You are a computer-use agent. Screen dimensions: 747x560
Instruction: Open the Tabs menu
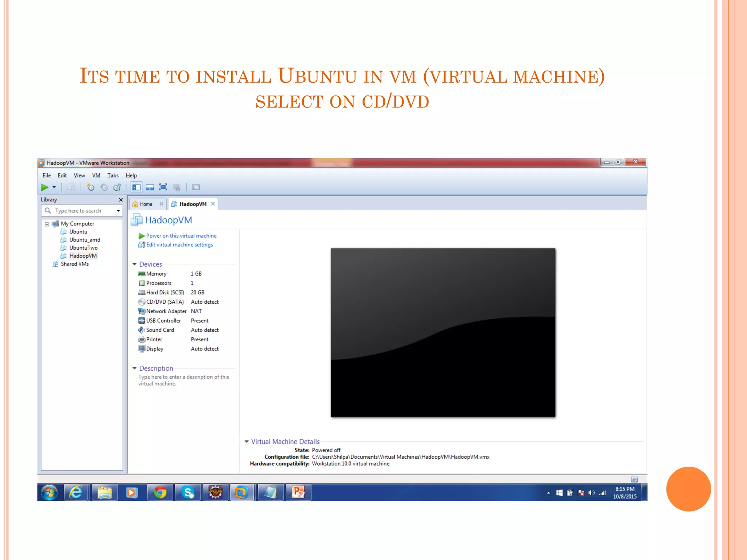(x=113, y=175)
